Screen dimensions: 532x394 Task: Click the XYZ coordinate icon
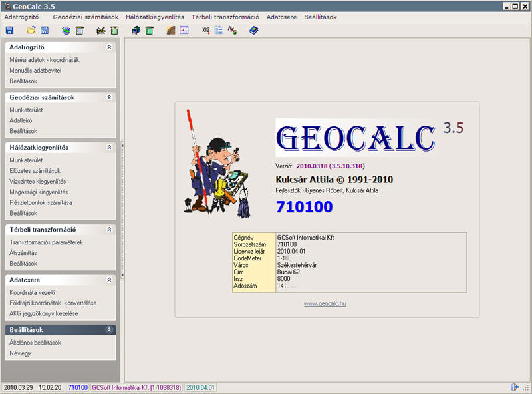(206, 31)
